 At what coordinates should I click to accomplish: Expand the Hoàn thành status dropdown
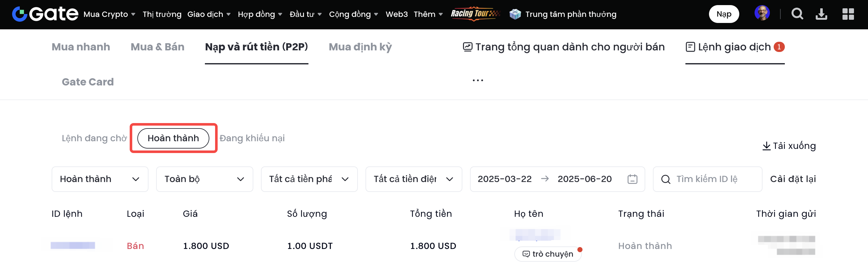point(100,179)
